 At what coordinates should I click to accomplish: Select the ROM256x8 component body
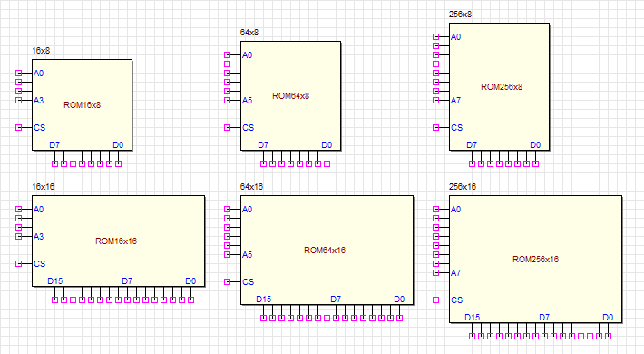coord(500,87)
